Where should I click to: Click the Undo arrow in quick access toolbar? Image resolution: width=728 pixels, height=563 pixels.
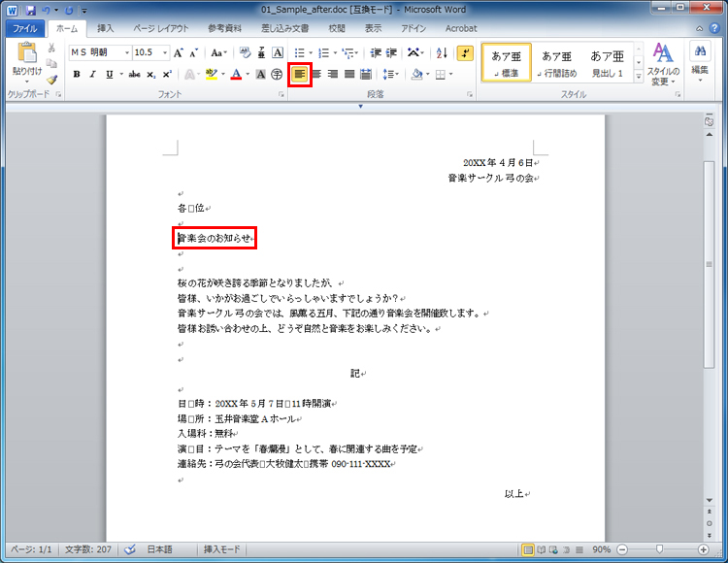coord(46,10)
